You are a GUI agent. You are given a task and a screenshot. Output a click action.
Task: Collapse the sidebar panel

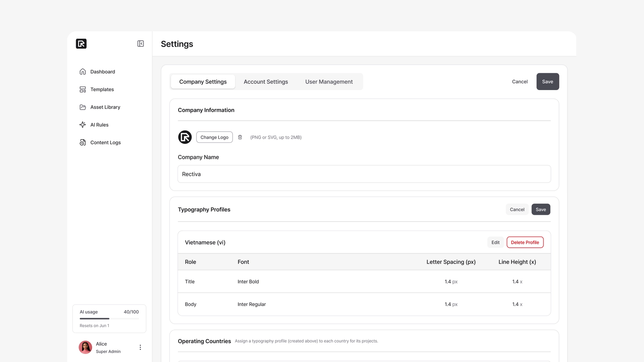[140, 43]
